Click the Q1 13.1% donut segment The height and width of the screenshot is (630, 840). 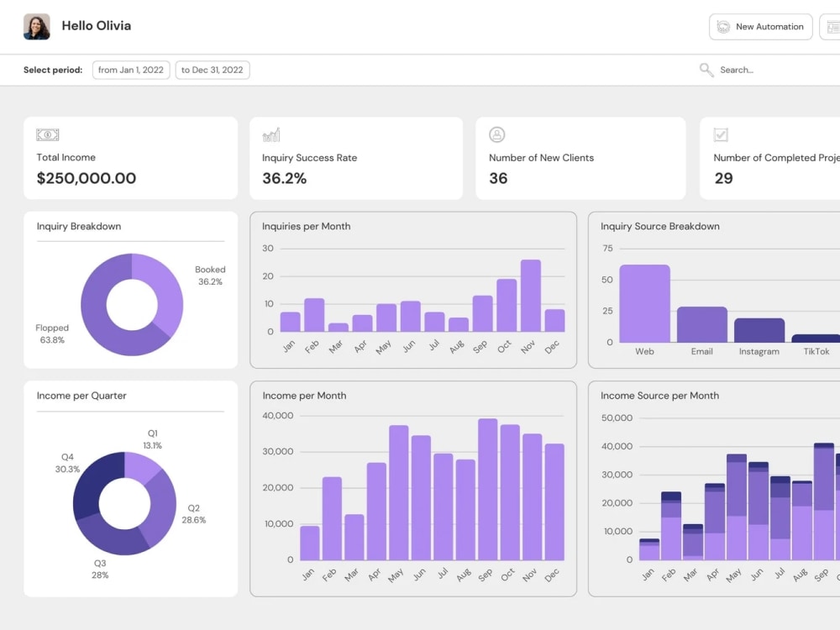click(139, 466)
